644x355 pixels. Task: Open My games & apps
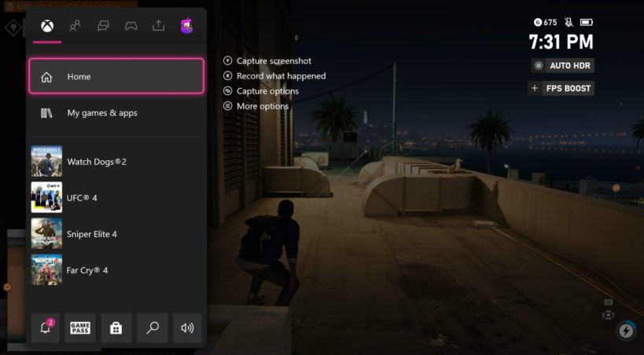click(116, 113)
